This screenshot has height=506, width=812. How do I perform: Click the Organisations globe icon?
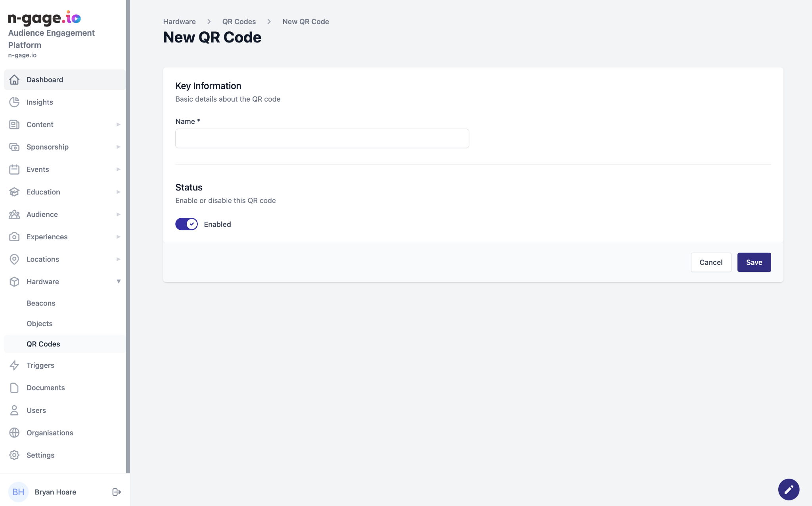[14, 433]
